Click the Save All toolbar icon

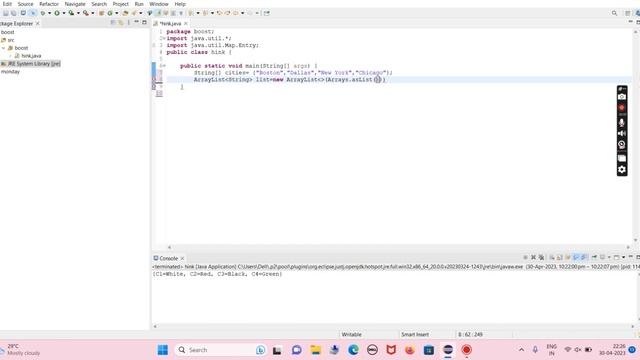pyautogui.click(x=13, y=13)
